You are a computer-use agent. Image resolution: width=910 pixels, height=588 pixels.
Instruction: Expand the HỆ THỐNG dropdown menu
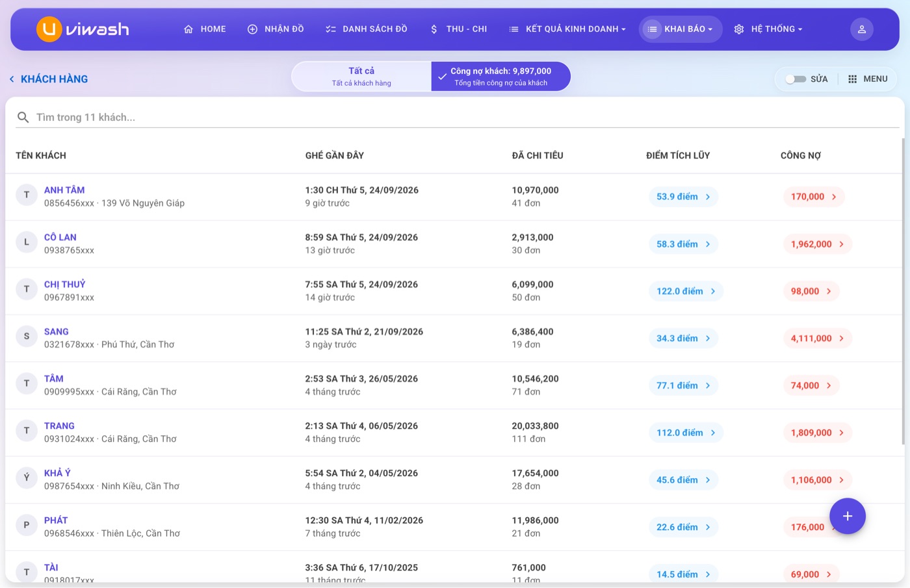coord(768,29)
